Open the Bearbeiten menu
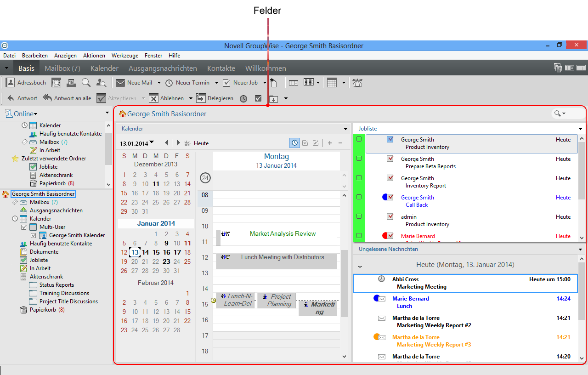The width and height of the screenshot is (588, 375). coord(35,56)
